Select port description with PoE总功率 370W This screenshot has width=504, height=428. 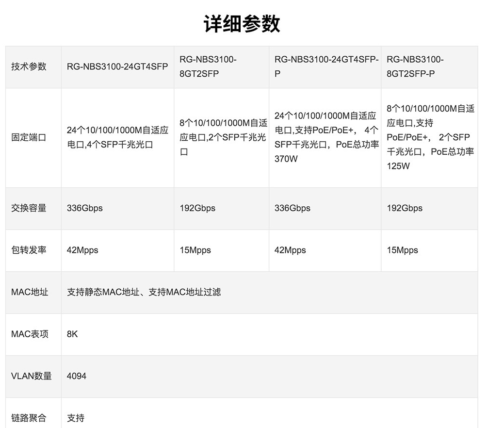[326, 137]
